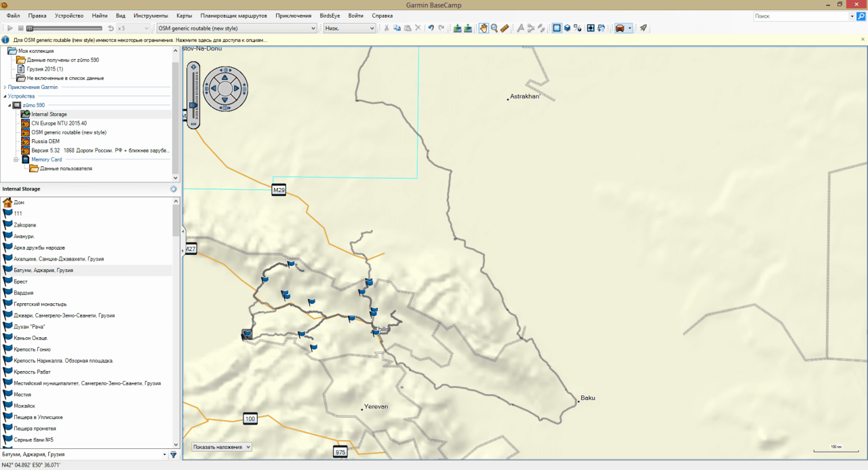Open the Карты menu
This screenshot has width=868, height=470.
[x=184, y=15]
